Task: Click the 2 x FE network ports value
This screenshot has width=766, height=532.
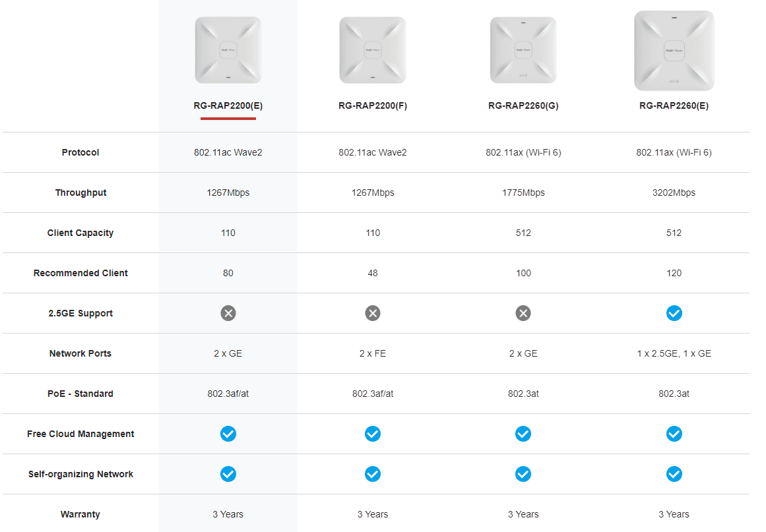Action: (x=372, y=353)
